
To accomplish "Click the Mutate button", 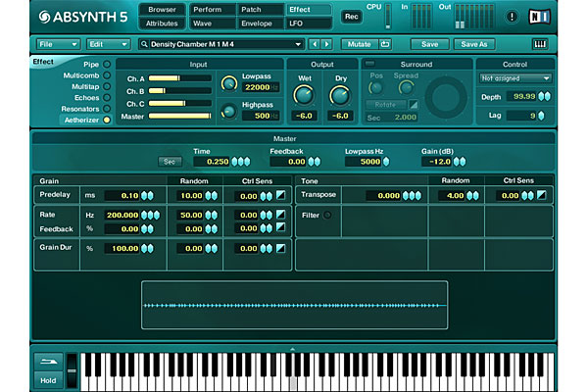I will click(359, 44).
